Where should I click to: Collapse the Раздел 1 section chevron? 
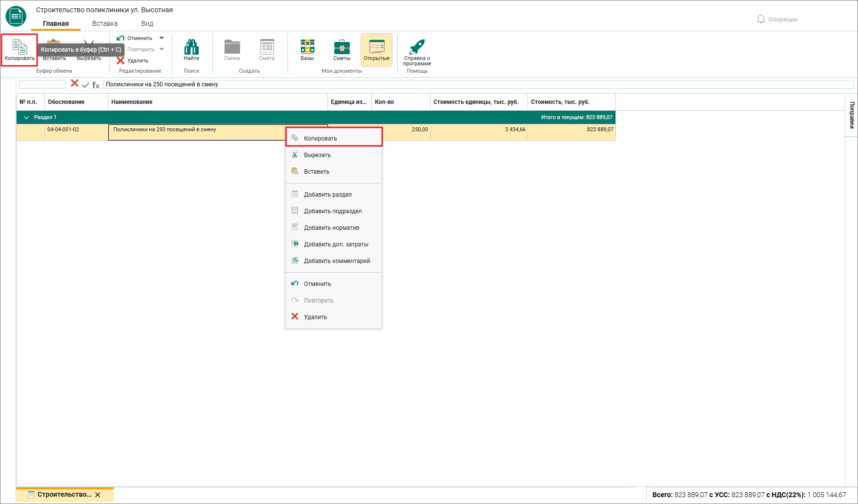[x=26, y=118]
